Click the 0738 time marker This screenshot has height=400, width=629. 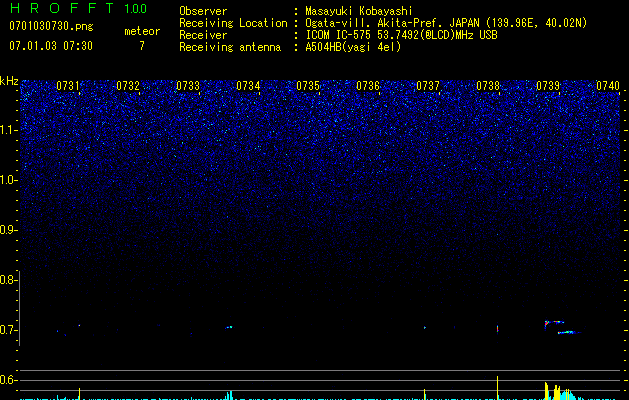488,86
